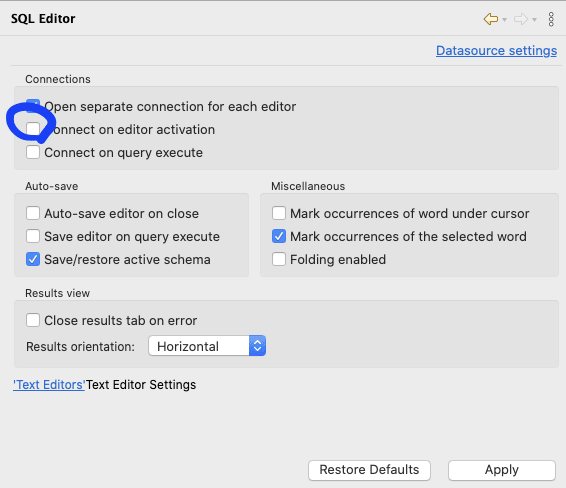Click the Miscellaneous group label
Screen dimensions: 566x488
coord(308,186)
